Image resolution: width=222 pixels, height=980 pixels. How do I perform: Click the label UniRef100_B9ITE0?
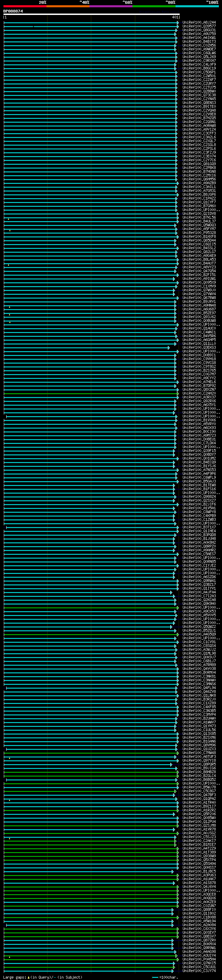pyautogui.click(x=199, y=106)
